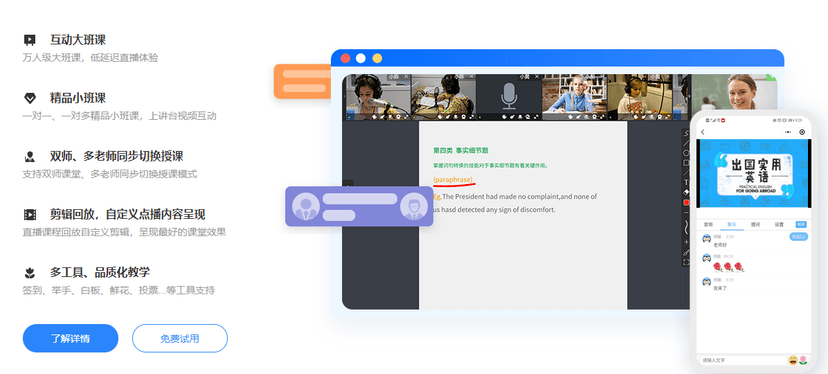The image size is (828, 374).
Task: Tap the laughing emoji icon in chat
Action: click(793, 360)
